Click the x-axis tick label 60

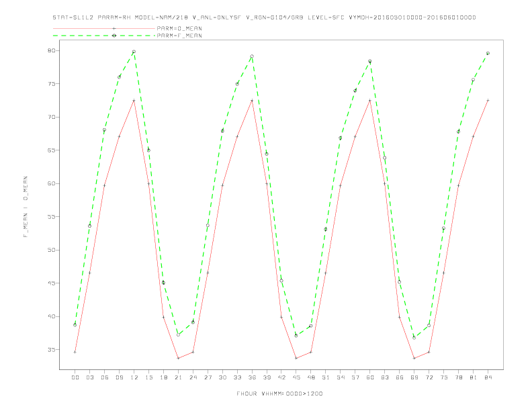click(x=370, y=377)
